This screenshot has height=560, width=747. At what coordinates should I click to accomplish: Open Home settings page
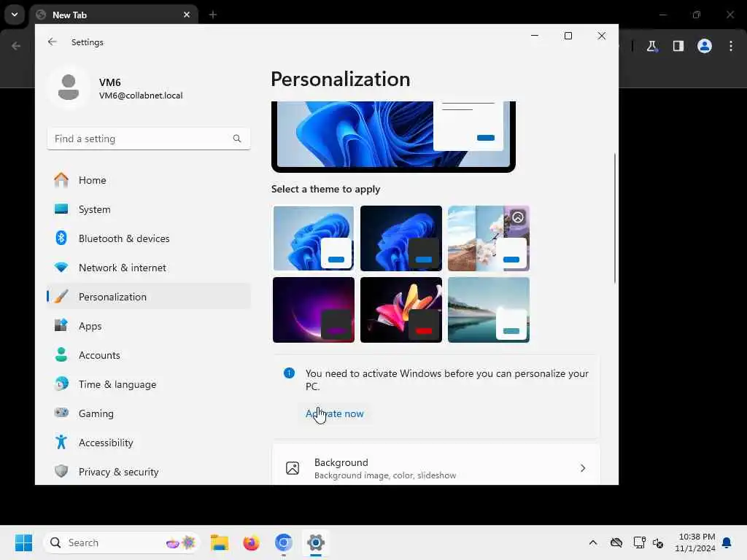pyautogui.click(x=149, y=180)
